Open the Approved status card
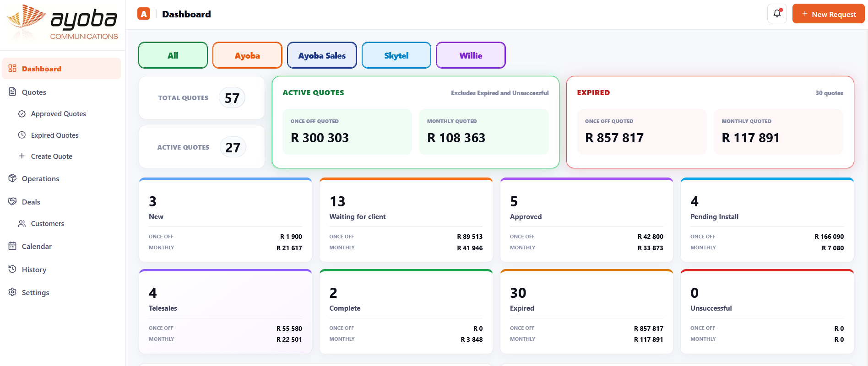This screenshot has height=366, width=868. (586, 220)
